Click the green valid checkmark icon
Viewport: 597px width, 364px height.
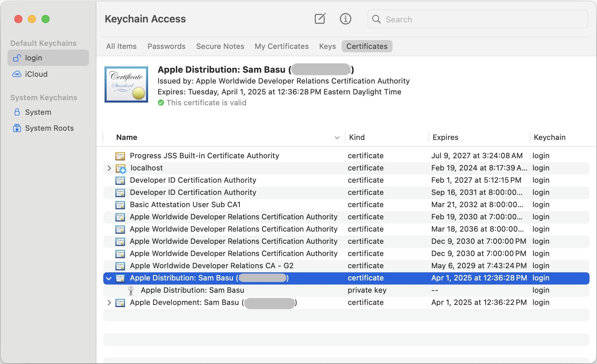[161, 103]
